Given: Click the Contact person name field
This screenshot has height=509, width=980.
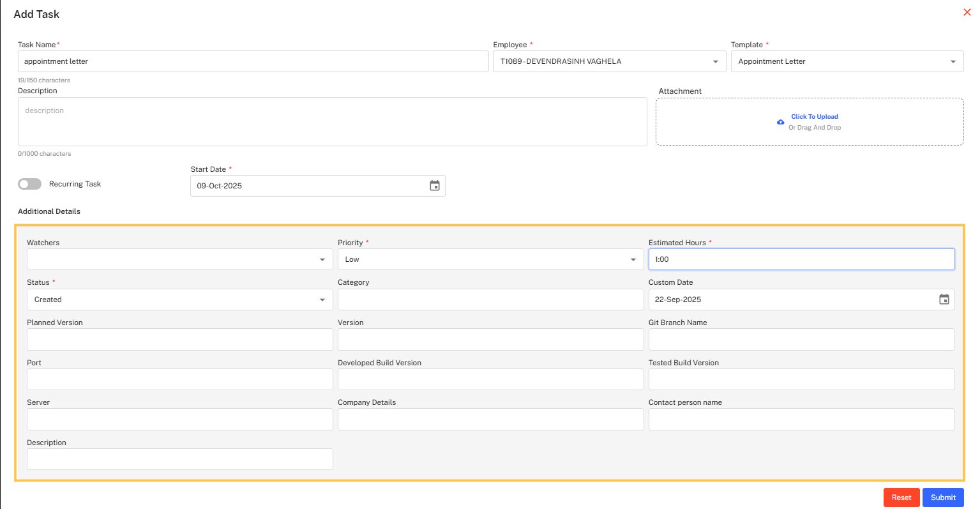Looking at the screenshot, I should (801, 420).
